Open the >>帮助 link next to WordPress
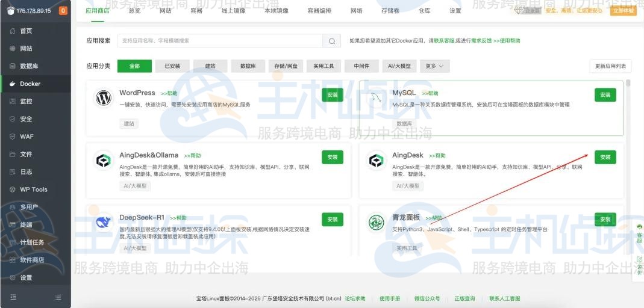 [x=169, y=93]
